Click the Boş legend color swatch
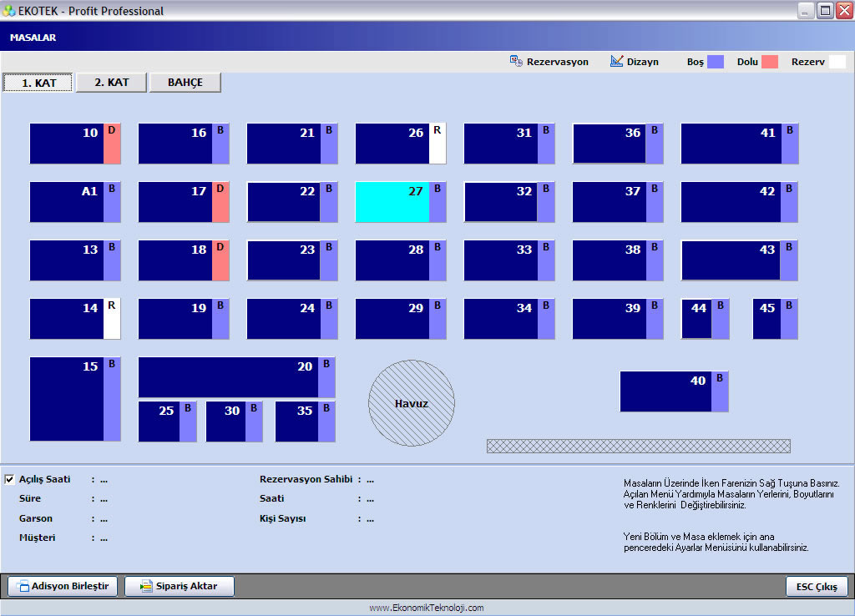855x616 pixels. click(x=716, y=62)
